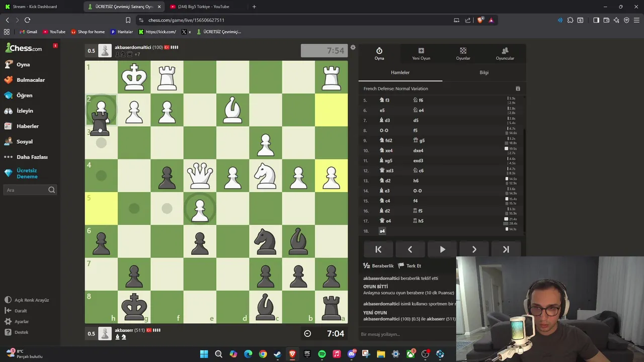The height and width of the screenshot is (362, 644).
Task: Open Brave Wallet icon
Action: [606, 20]
